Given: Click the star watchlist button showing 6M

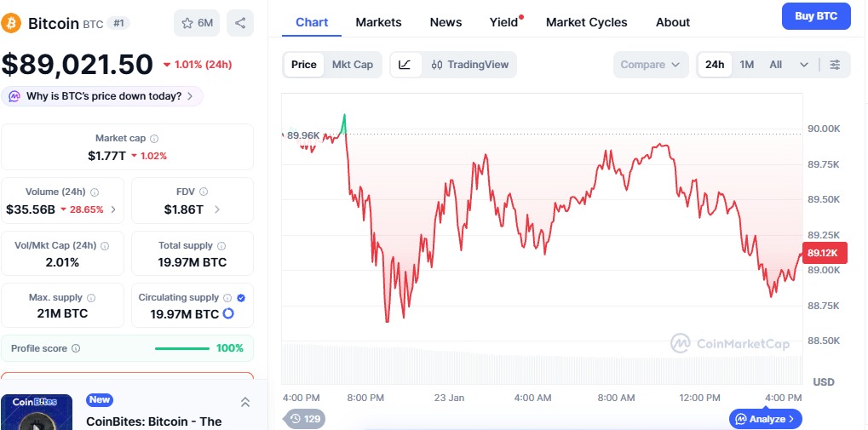Looking at the screenshot, I should click(197, 23).
